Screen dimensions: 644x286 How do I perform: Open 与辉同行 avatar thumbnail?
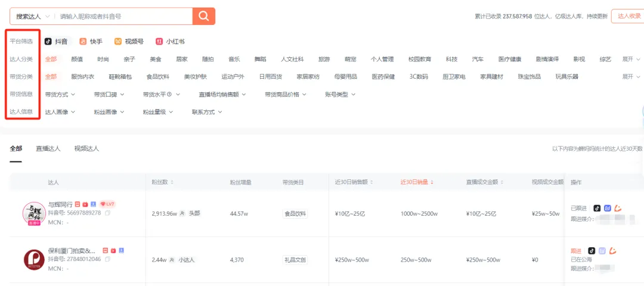34,213
